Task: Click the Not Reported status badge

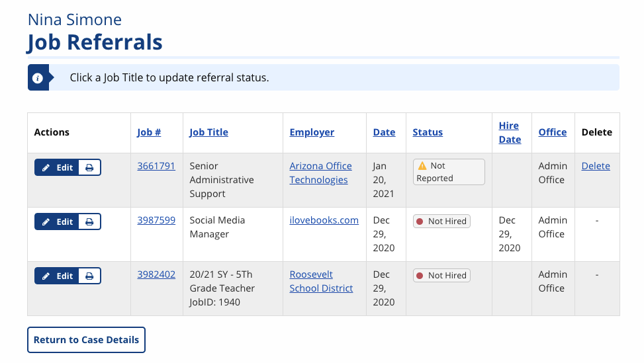Action: [x=449, y=172]
